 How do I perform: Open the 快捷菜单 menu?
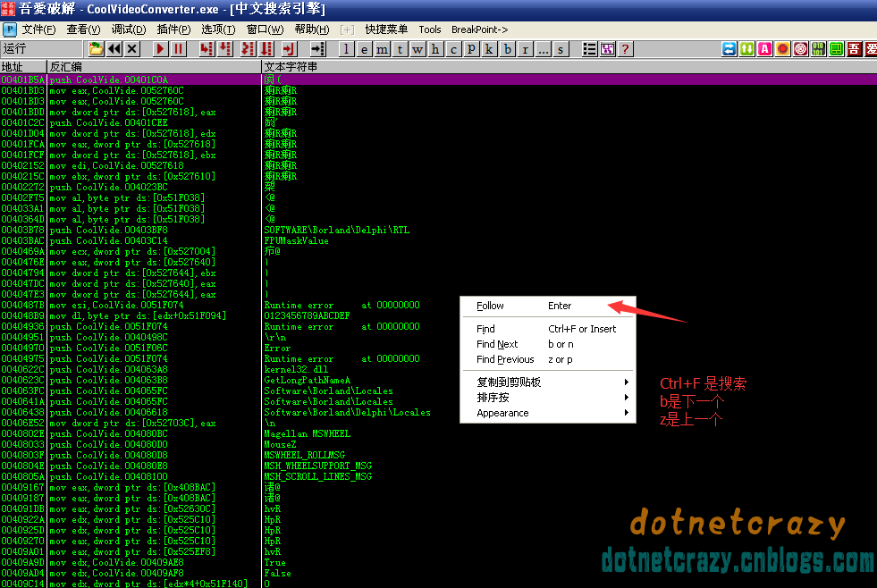click(386, 29)
